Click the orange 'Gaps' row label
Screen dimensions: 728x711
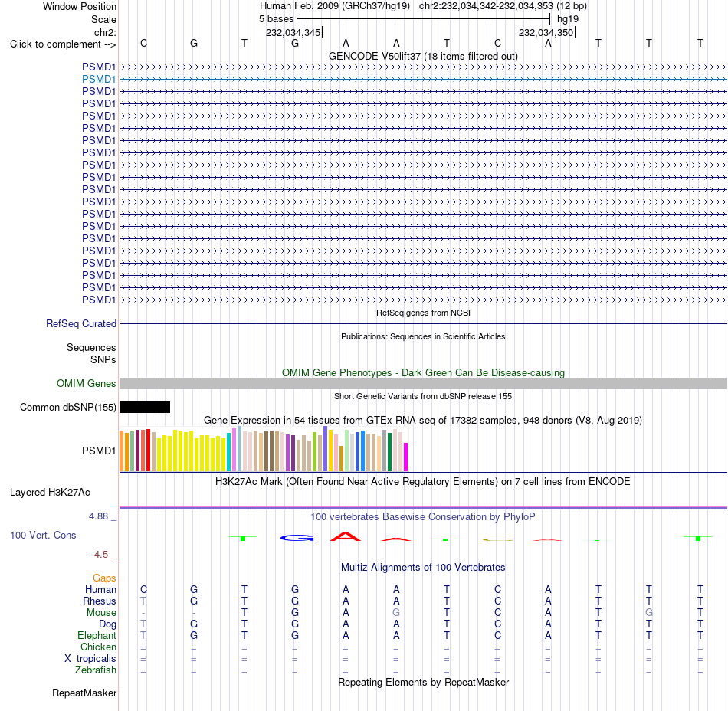(x=104, y=578)
